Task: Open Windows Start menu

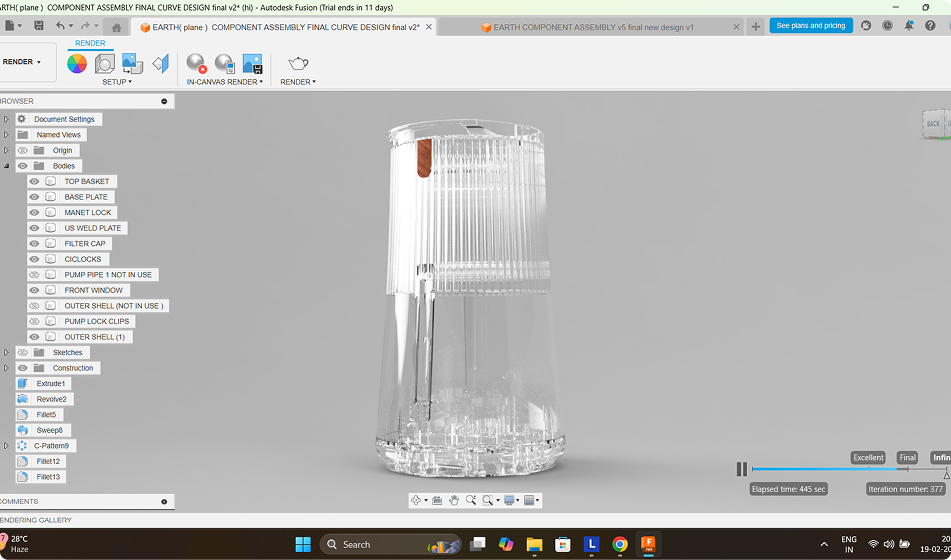Action: pyautogui.click(x=303, y=544)
